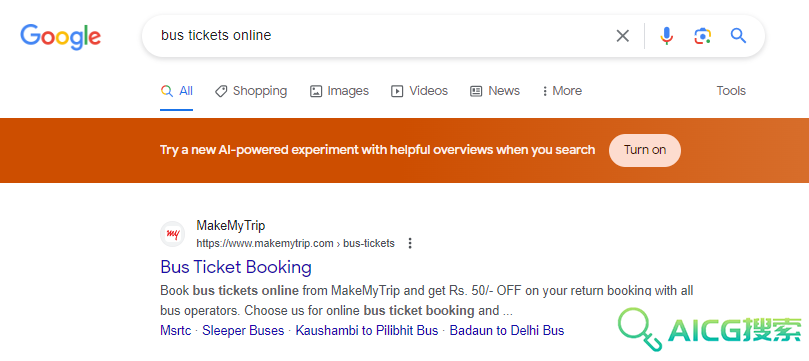Open the Badaun to Delhi Bus link
Screen dimensions: 809x361
point(507,331)
